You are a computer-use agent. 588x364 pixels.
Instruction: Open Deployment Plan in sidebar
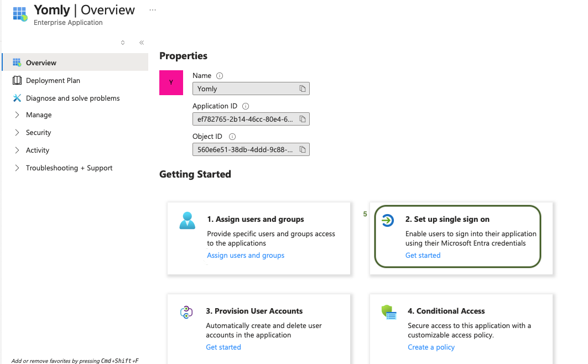click(x=53, y=81)
